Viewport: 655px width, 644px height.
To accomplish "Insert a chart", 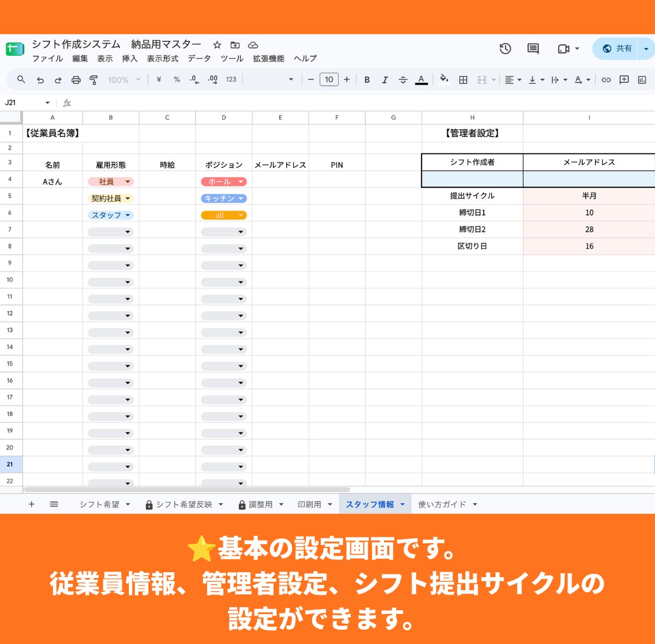I will pyautogui.click(x=642, y=79).
